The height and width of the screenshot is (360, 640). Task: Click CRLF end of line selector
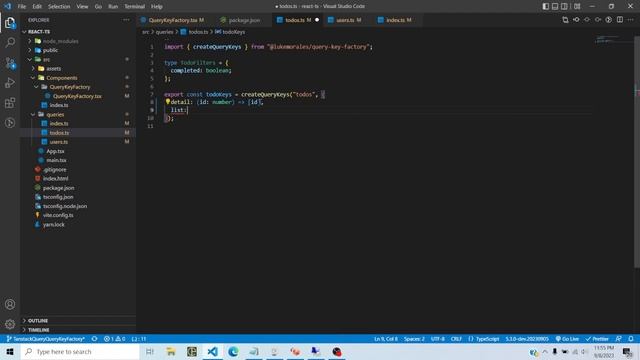click(456, 339)
